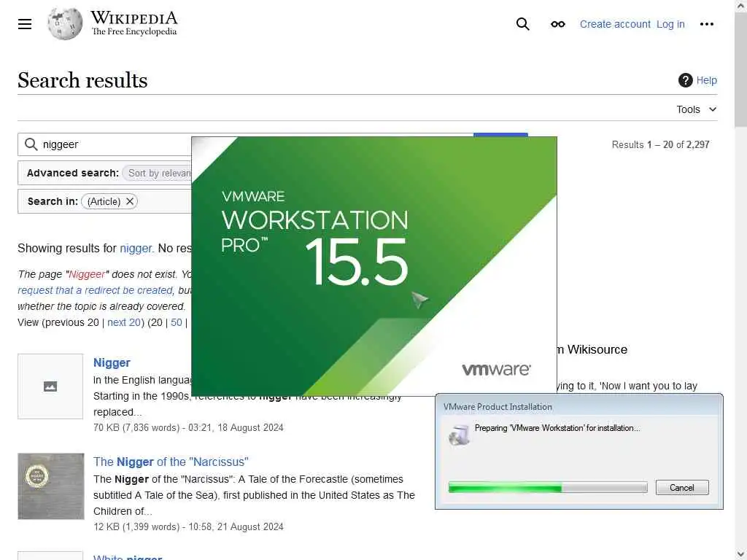The width and height of the screenshot is (747, 560).
Task: Click the scrollbar down arrow
Action: pos(740,554)
